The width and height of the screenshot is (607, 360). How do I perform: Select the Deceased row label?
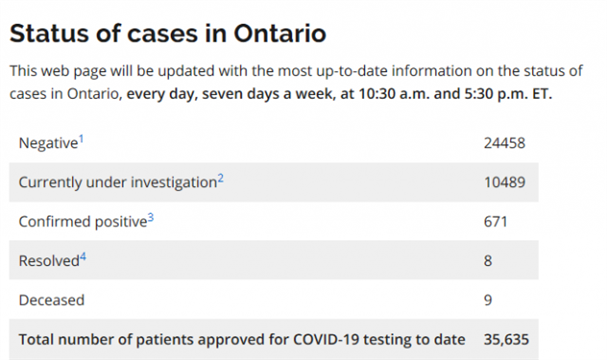51,300
